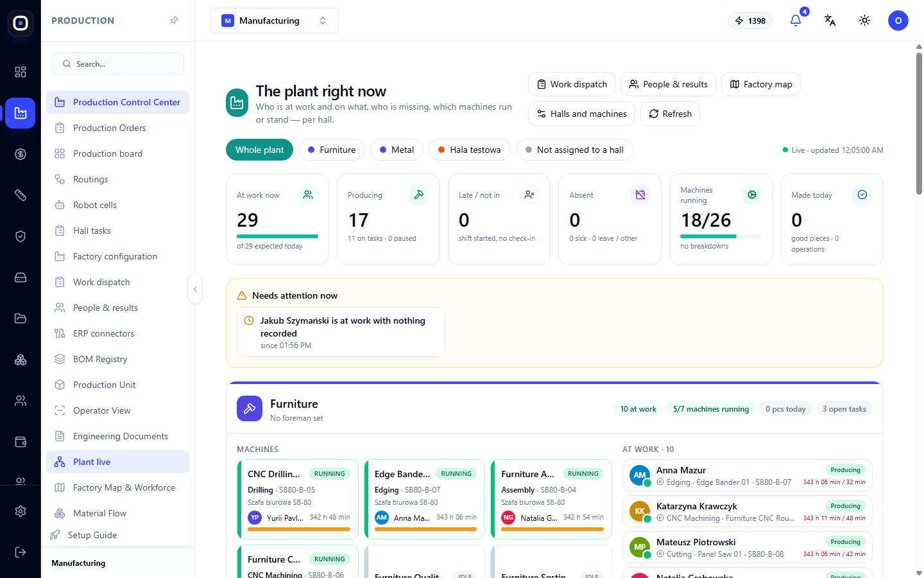Click the 3 open tasks badge
This screenshot has height=578, width=924.
844,409
